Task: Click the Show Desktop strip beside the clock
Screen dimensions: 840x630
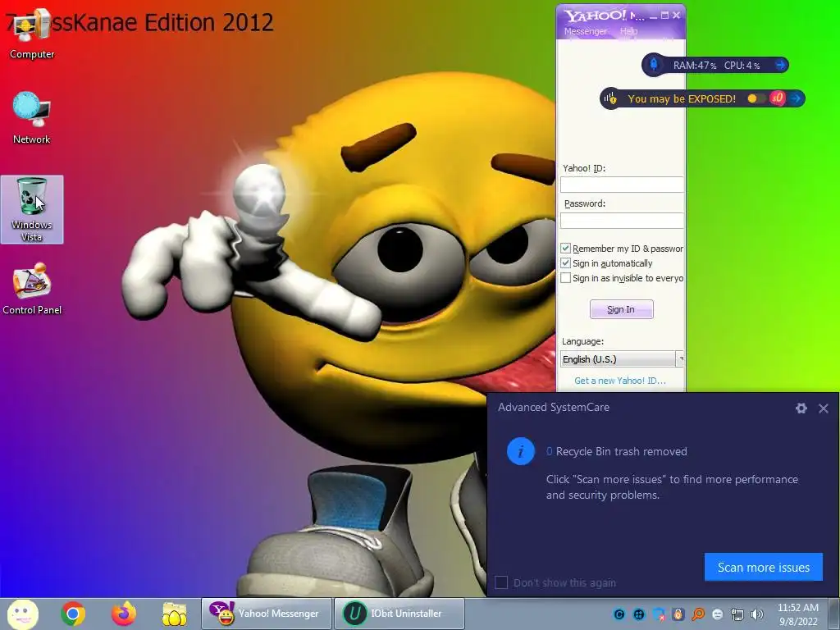Action: pyautogui.click(x=834, y=614)
